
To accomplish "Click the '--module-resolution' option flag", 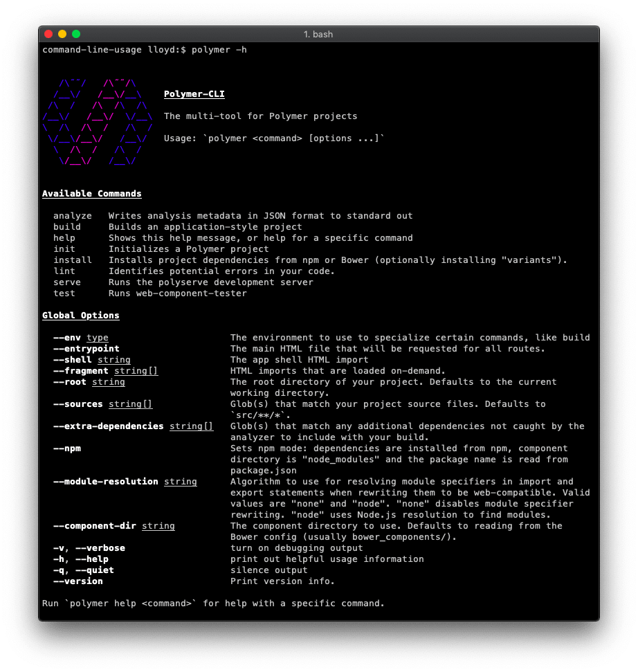I will click(x=105, y=482).
